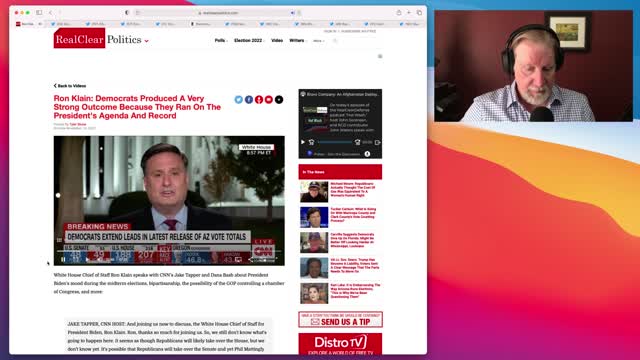
Task: Open the DistroTV advertisement
Action: (x=340, y=344)
